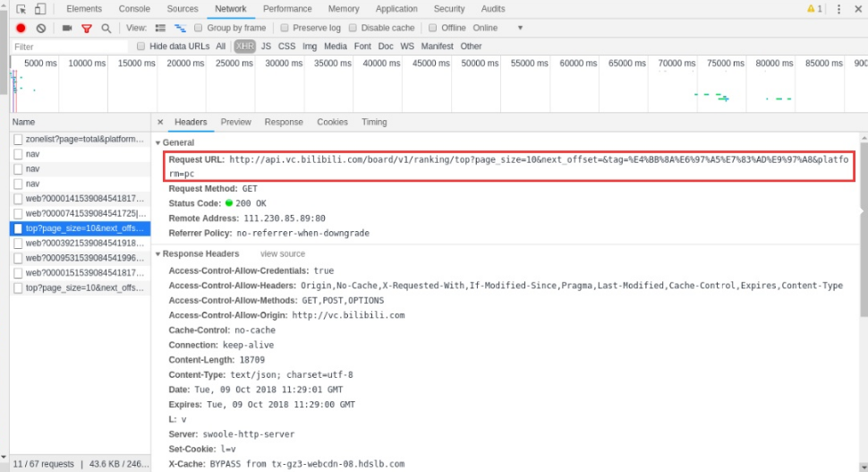Screen dimensions: 868x472
Task: Tick checkbox beside web?0003921539084541918 request
Action: [18, 244]
